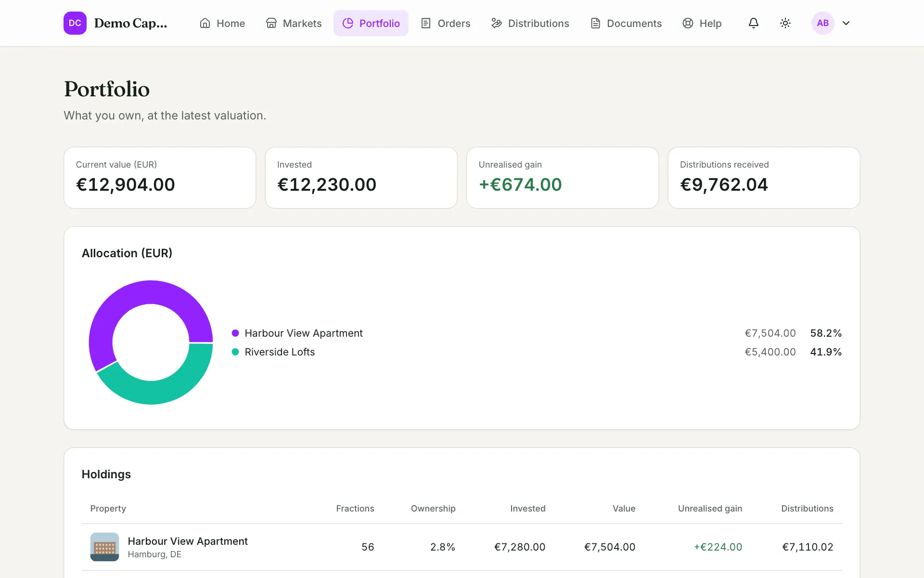
Task: Click the Invested €12,230.00 card value
Action: 327,184
